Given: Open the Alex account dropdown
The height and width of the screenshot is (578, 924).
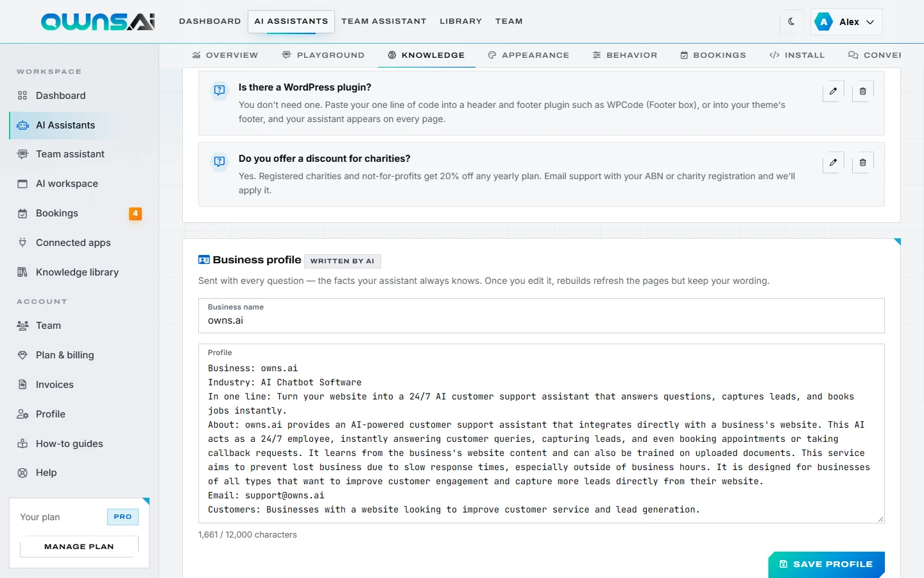Looking at the screenshot, I should (846, 22).
